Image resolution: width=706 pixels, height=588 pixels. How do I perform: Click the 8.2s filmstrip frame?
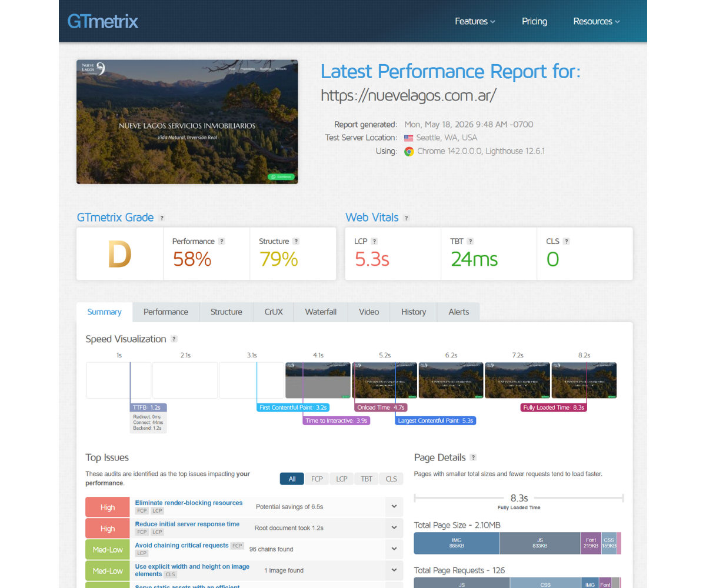coord(584,380)
